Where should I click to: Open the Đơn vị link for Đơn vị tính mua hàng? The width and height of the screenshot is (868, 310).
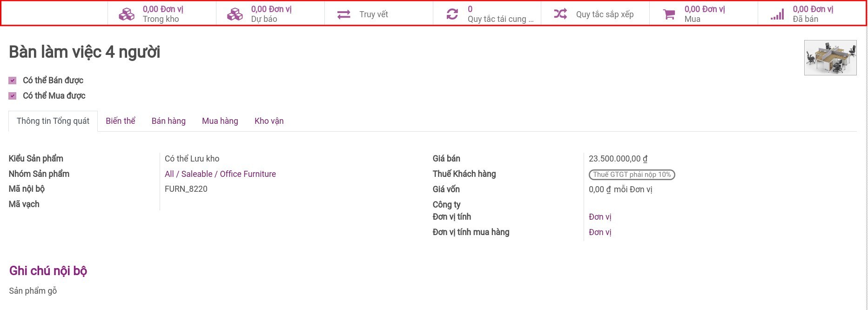click(600, 232)
